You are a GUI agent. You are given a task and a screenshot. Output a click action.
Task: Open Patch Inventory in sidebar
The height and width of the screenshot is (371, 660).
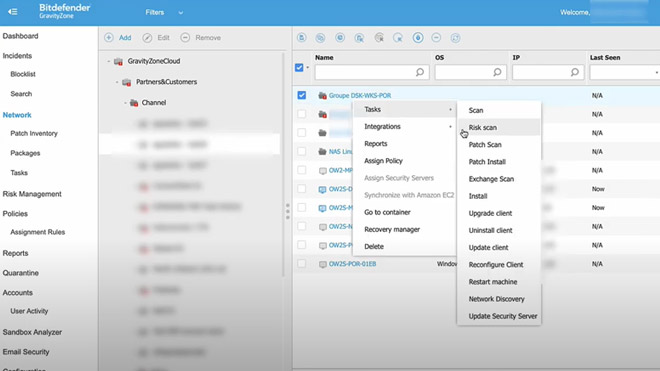(x=34, y=133)
